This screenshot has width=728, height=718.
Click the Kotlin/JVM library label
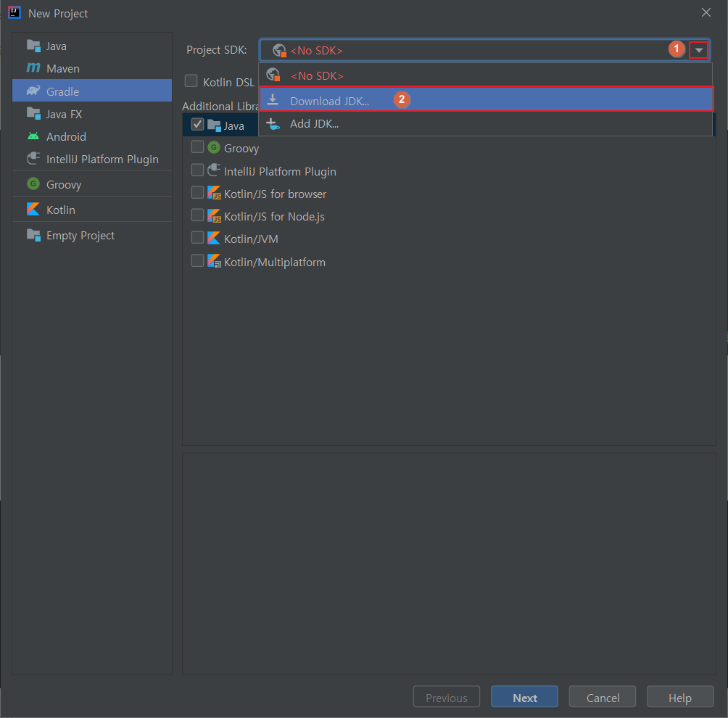[x=251, y=239]
